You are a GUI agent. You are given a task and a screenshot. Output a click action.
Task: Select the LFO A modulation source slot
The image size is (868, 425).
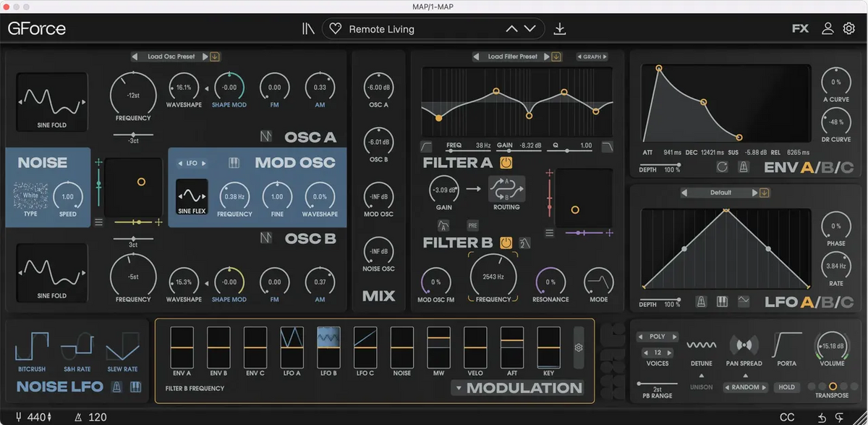292,348
